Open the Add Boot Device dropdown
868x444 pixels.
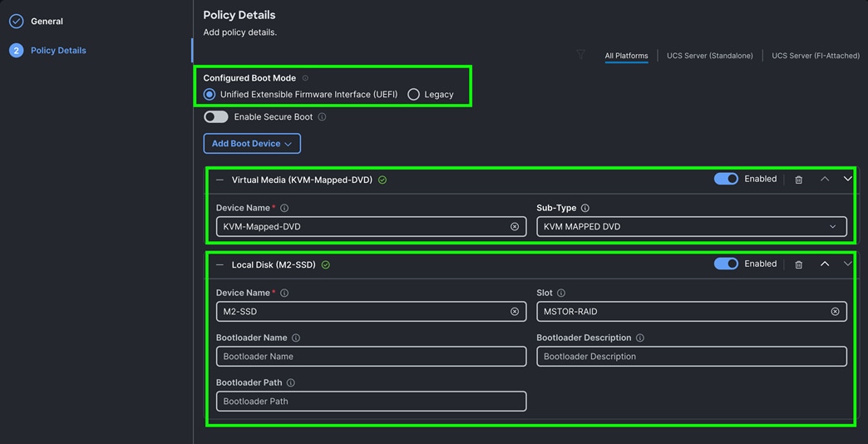[x=252, y=143]
